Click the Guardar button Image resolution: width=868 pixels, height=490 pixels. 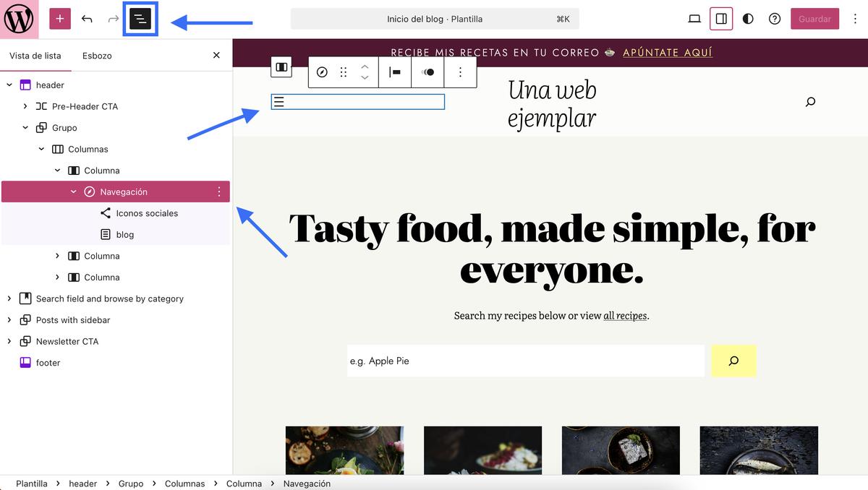pyautogui.click(x=814, y=19)
